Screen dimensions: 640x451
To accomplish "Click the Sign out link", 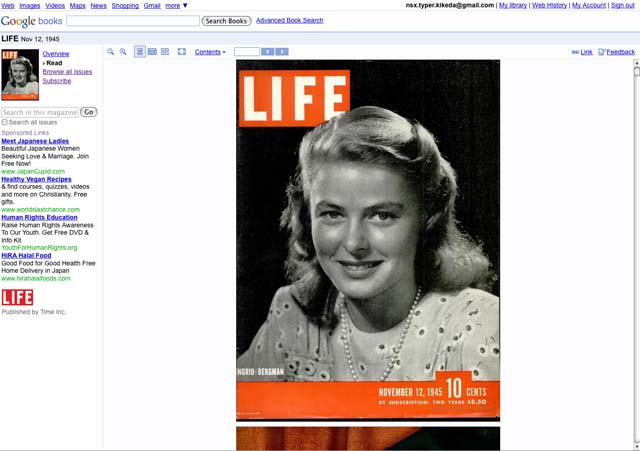I will (x=623, y=5).
